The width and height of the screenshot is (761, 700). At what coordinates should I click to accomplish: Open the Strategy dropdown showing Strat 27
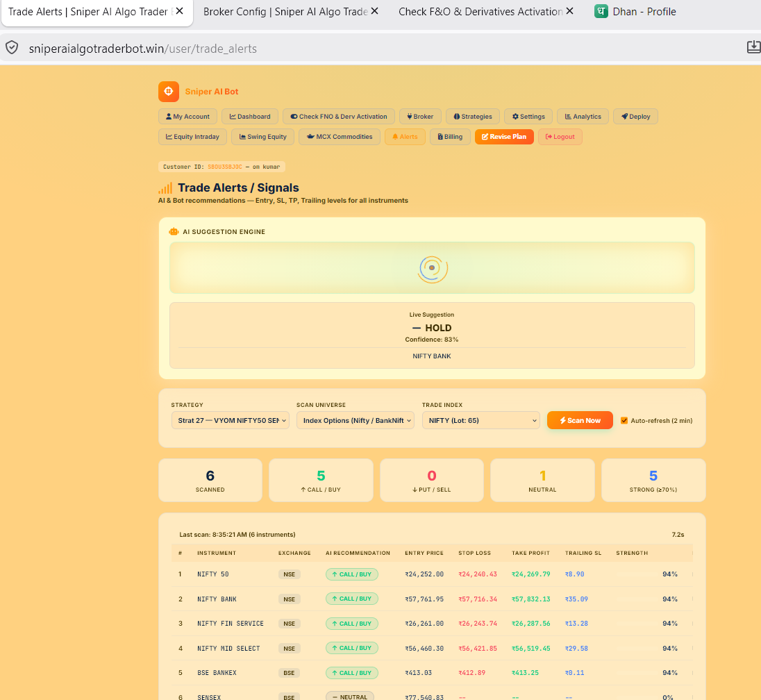(230, 420)
